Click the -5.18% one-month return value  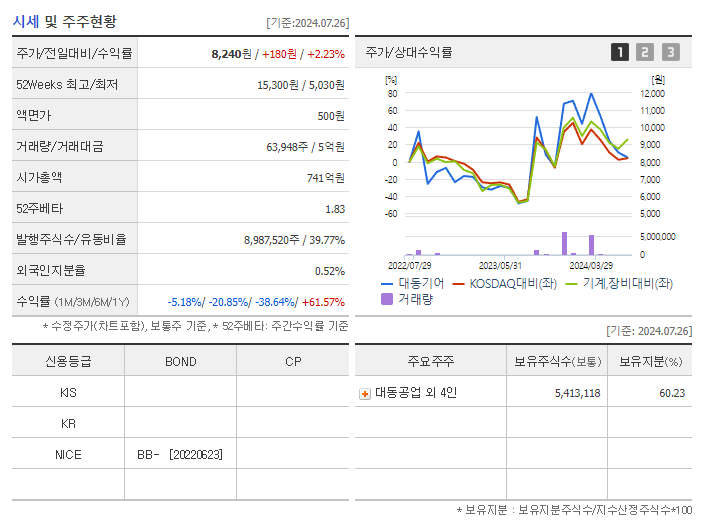(185, 302)
